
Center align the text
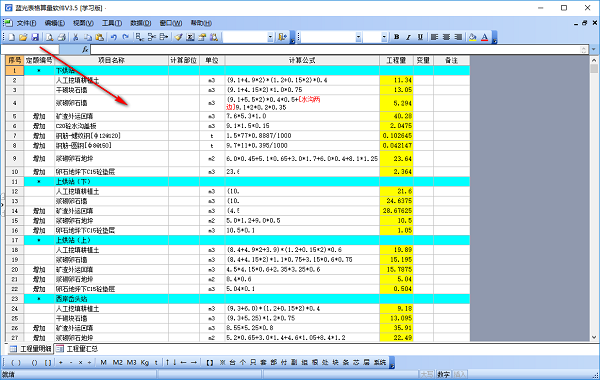446,37
